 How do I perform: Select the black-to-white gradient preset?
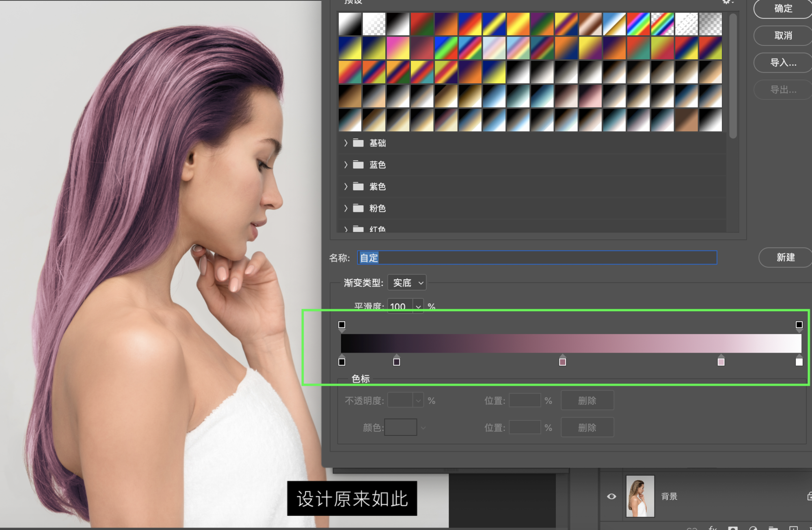398,24
